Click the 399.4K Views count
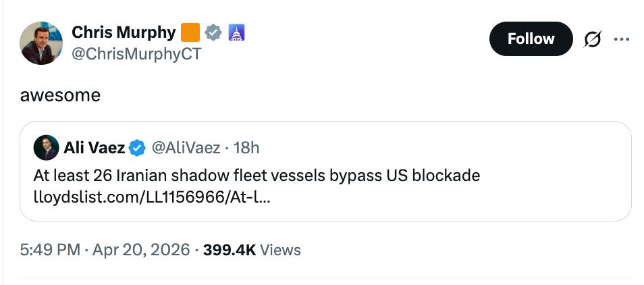Viewport: 644px width, 285px height. click(252, 250)
